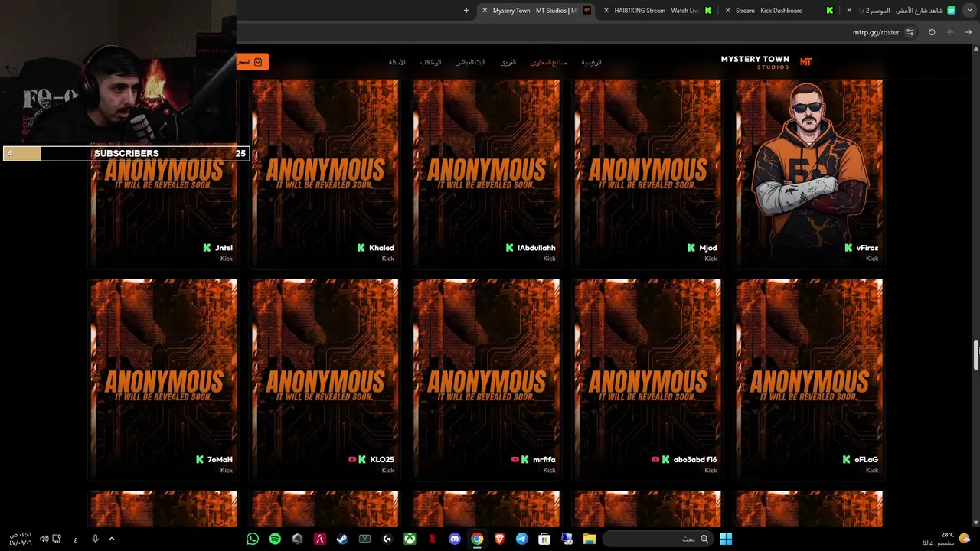Open البث المباشر live stream menu

point(471,62)
